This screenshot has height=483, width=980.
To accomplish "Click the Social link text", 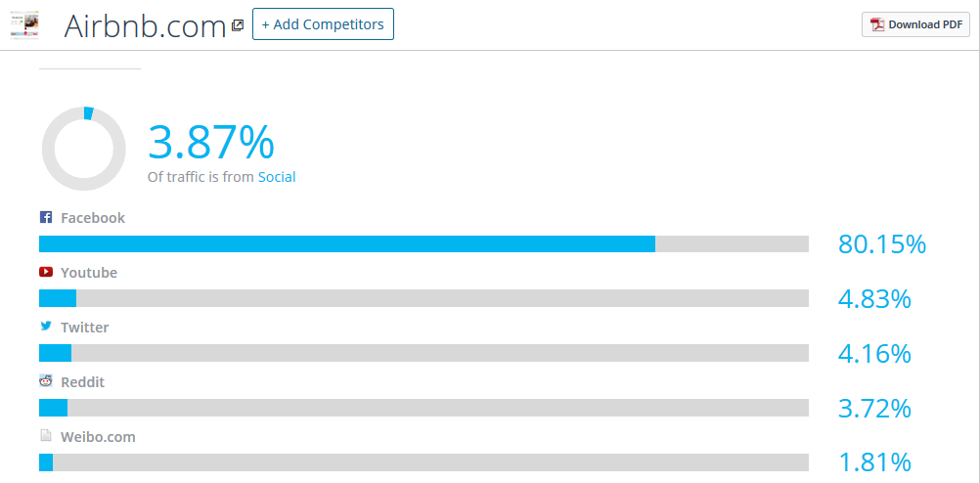I will [x=277, y=177].
